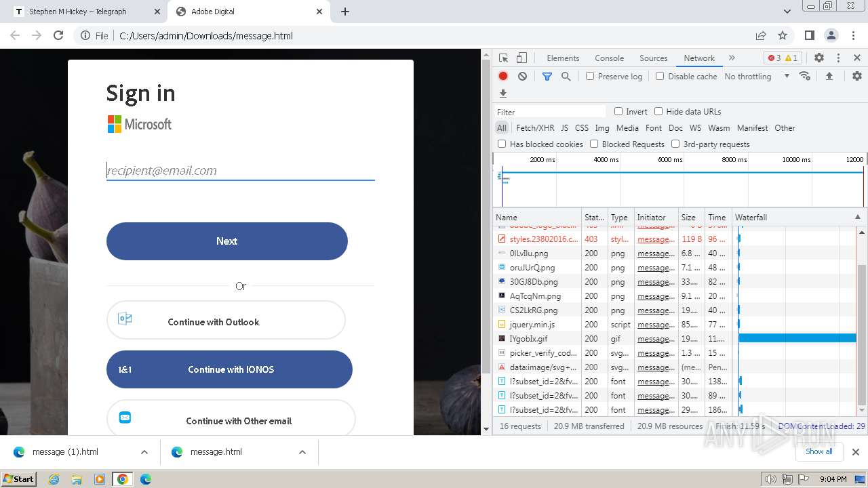
Task: Open Chrome three-dot menu
Action: click(x=852, y=36)
